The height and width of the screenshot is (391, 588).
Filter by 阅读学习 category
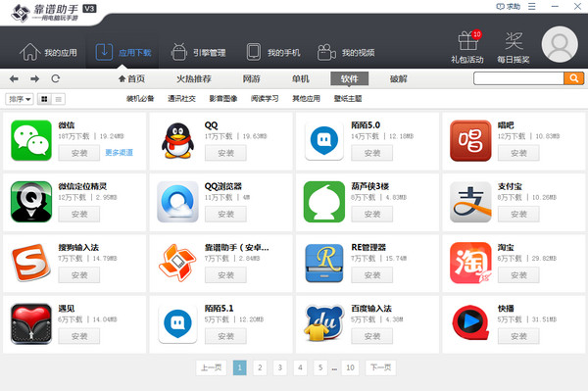click(x=265, y=99)
